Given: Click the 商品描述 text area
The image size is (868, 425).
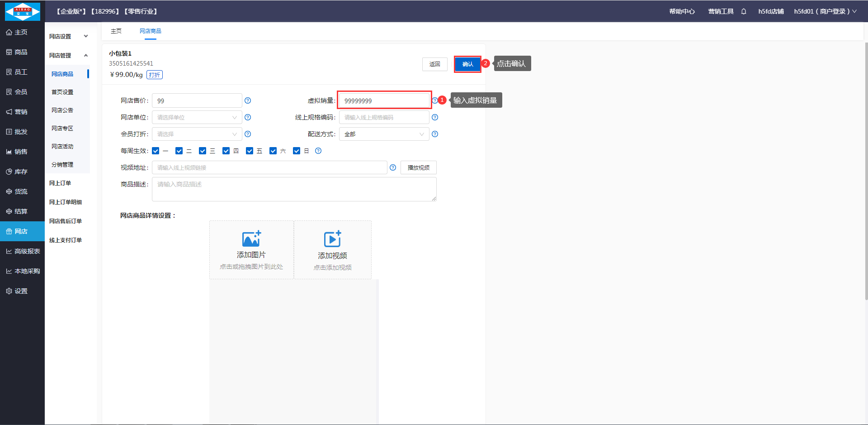Looking at the screenshot, I should [294, 189].
